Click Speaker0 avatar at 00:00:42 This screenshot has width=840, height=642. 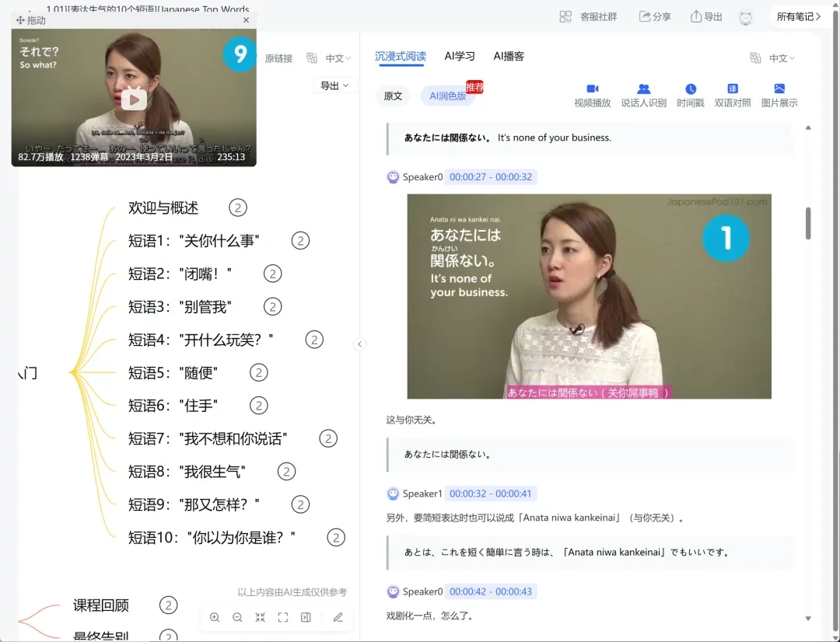coord(394,591)
